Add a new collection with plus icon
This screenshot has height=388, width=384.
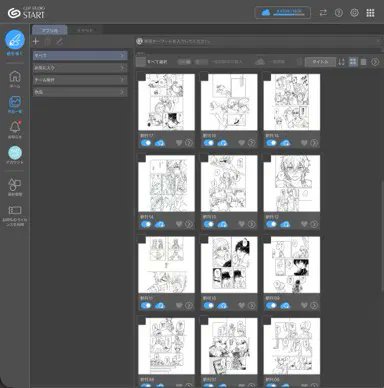(x=36, y=41)
